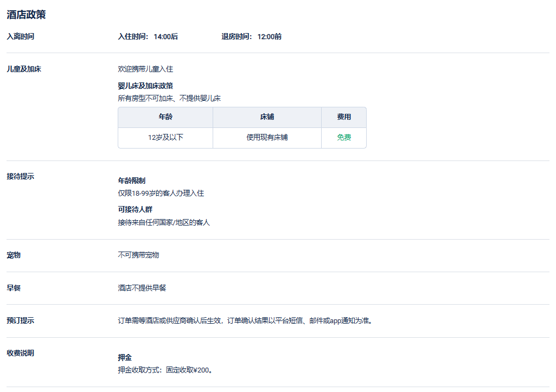Screen dimensions: 556x392
Task: Click the 费用 table column header
Action: pos(344,117)
